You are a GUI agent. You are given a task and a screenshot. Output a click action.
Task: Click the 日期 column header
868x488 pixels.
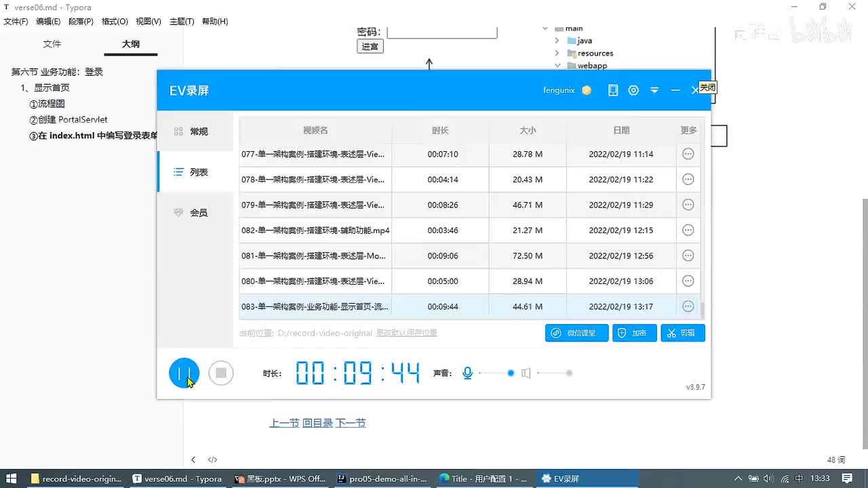click(x=621, y=130)
